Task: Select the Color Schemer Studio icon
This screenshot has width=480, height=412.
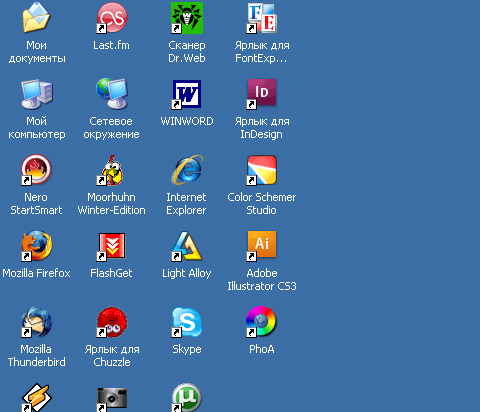Action: [262, 170]
